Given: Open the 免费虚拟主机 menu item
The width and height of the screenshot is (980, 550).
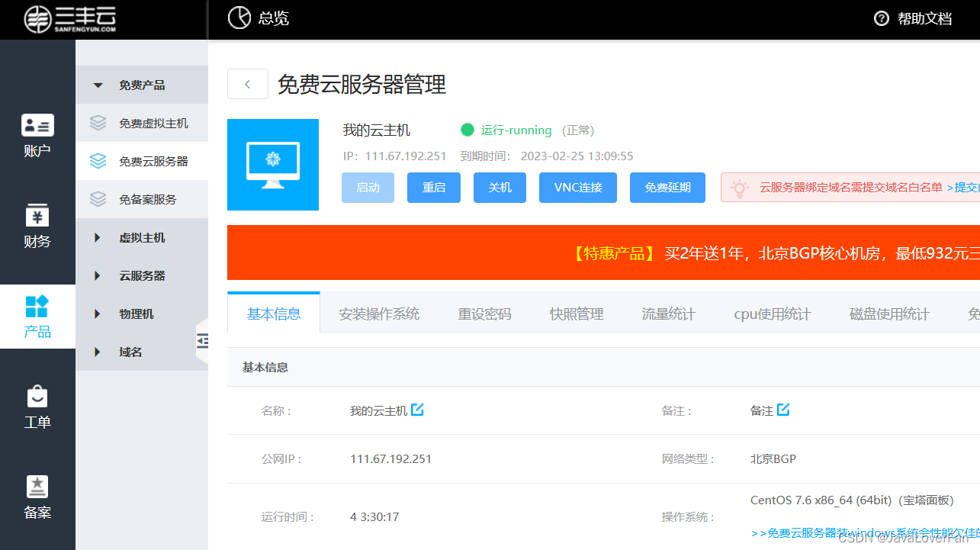Looking at the screenshot, I should tap(142, 123).
